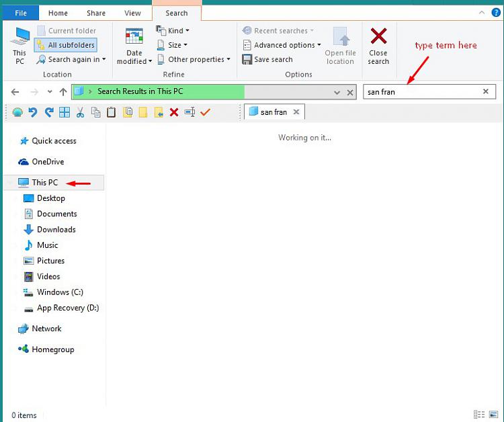The image size is (504, 422).
Task: Open the Windows (C:) drive
Action: [x=53, y=292]
